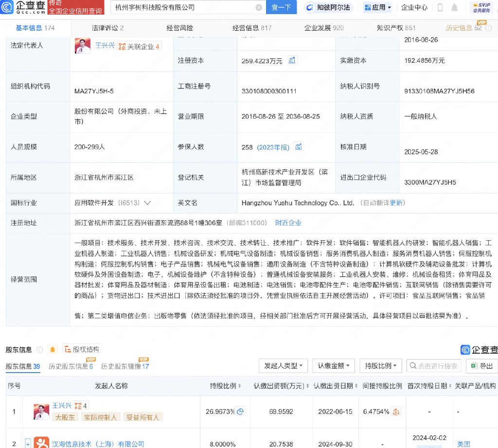Open 王兴兴 shareholder avatar

(41, 412)
